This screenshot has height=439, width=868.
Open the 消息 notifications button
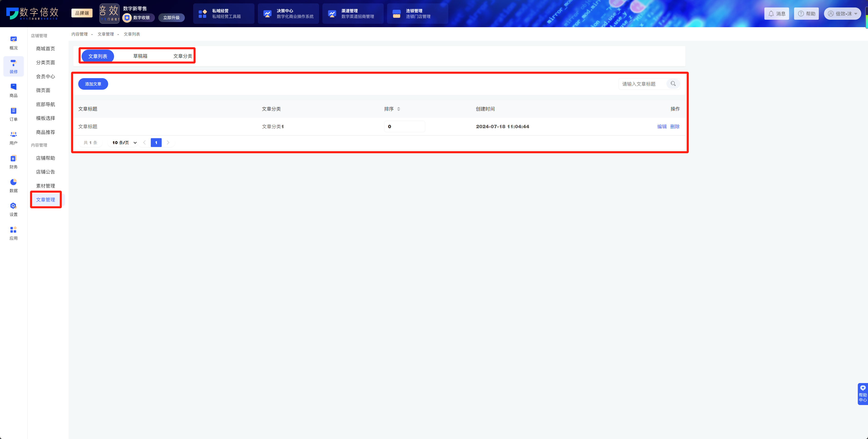777,13
